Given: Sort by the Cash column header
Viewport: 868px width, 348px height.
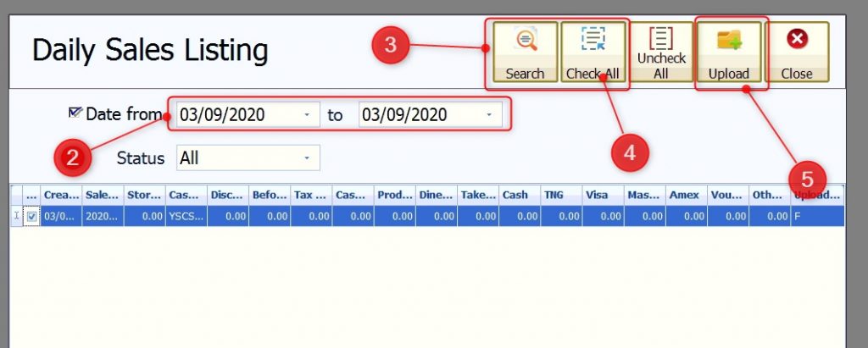Looking at the screenshot, I should [519, 195].
